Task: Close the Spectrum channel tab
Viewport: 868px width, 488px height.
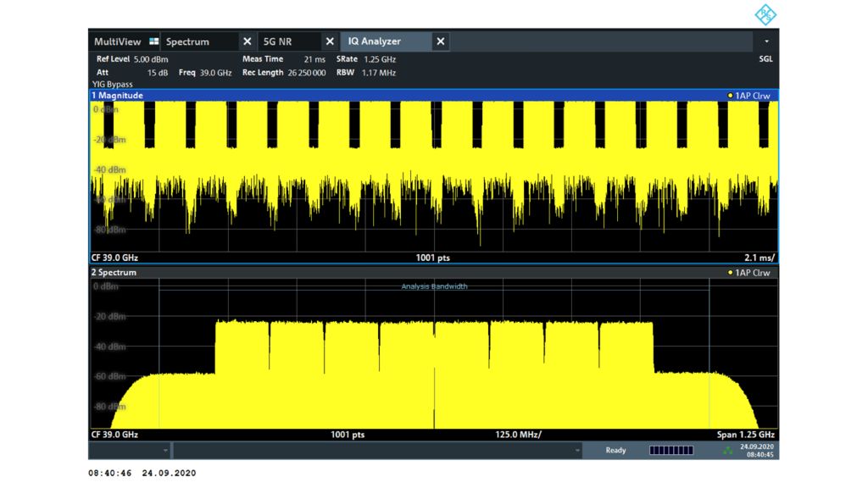Action: pyautogui.click(x=247, y=42)
